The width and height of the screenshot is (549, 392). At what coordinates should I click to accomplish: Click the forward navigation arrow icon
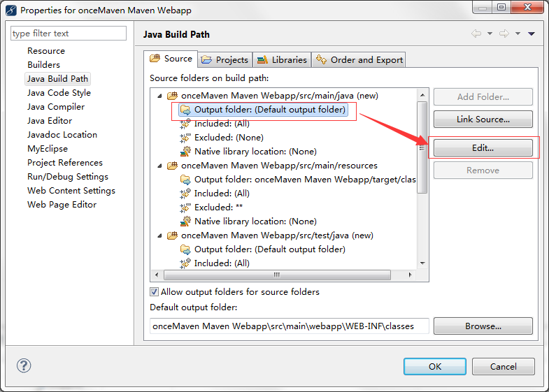pos(504,34)
